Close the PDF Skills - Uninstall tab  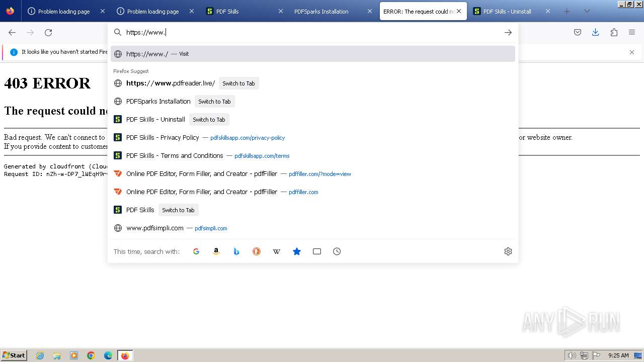[548, 11]
